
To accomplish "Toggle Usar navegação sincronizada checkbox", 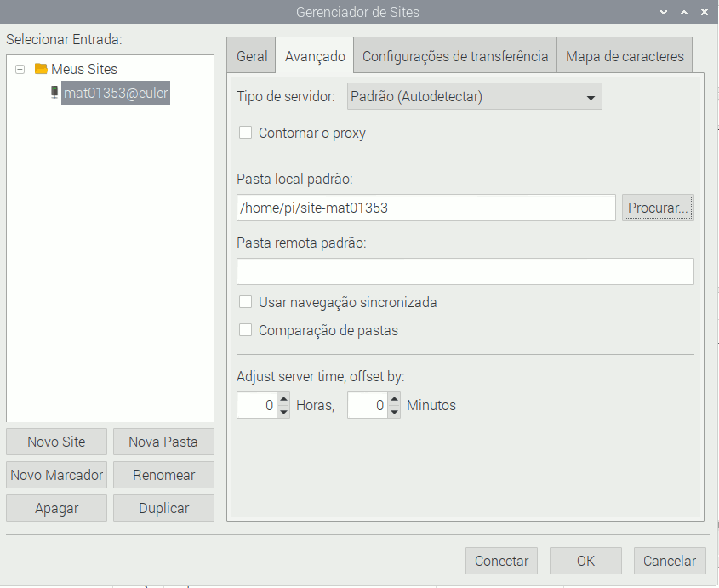I will click(246, 302).
